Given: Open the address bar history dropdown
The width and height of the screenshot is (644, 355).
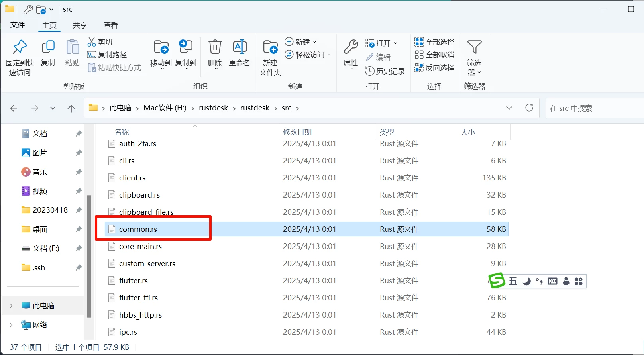Looking at the screenshot, I should click(509, 108).
